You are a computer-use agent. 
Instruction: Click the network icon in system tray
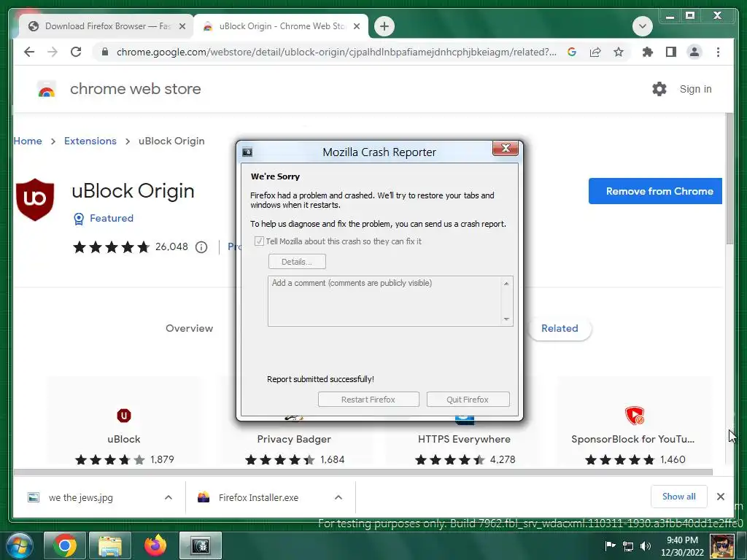[x=628, y=546]
